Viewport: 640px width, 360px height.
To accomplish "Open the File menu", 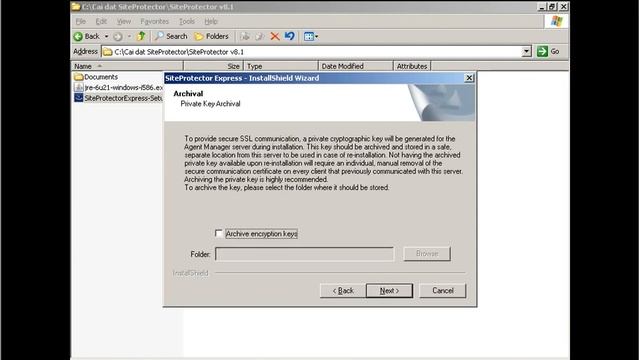I will pos(80,21).
